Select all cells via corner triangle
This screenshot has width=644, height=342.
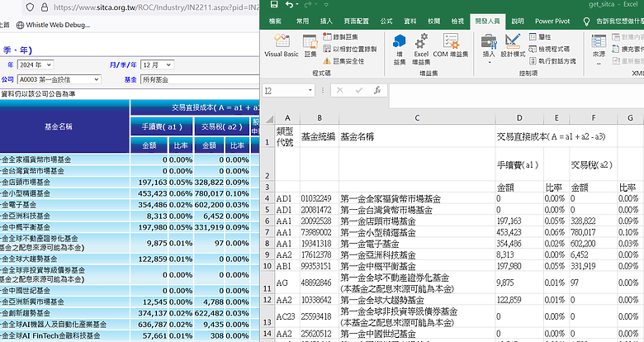pos(269,119)
